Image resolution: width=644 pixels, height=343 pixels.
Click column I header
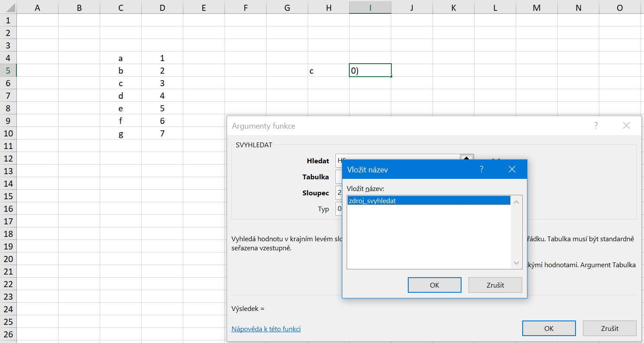(370, 7)
